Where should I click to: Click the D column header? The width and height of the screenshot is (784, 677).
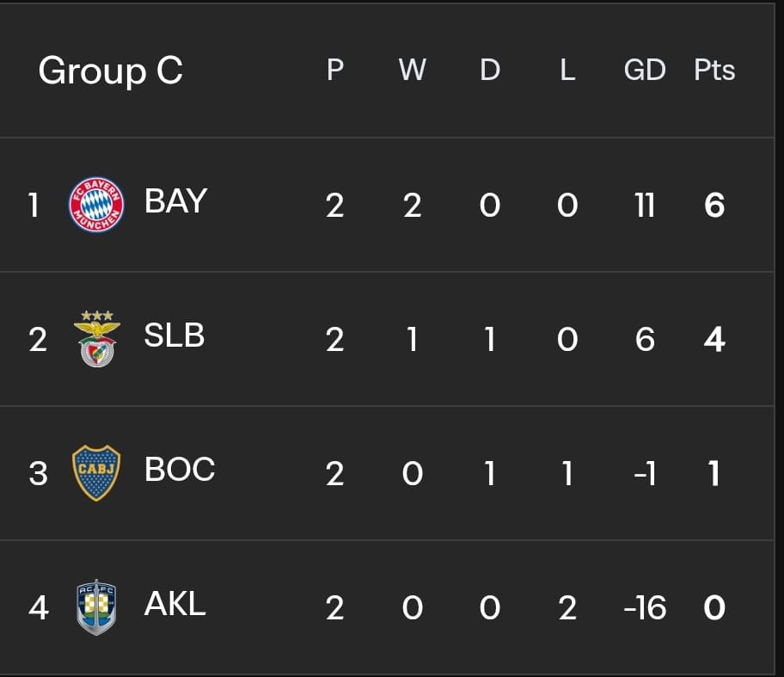point(490,70)
